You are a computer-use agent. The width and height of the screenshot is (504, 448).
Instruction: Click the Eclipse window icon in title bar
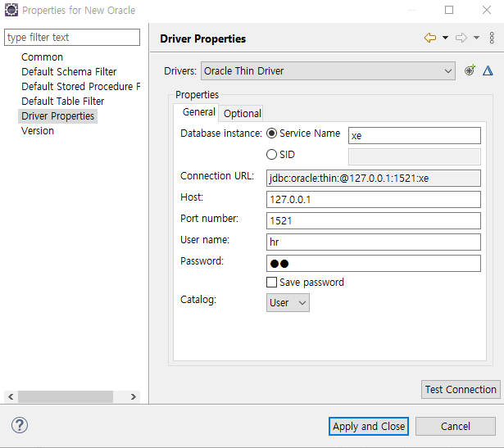11,10
